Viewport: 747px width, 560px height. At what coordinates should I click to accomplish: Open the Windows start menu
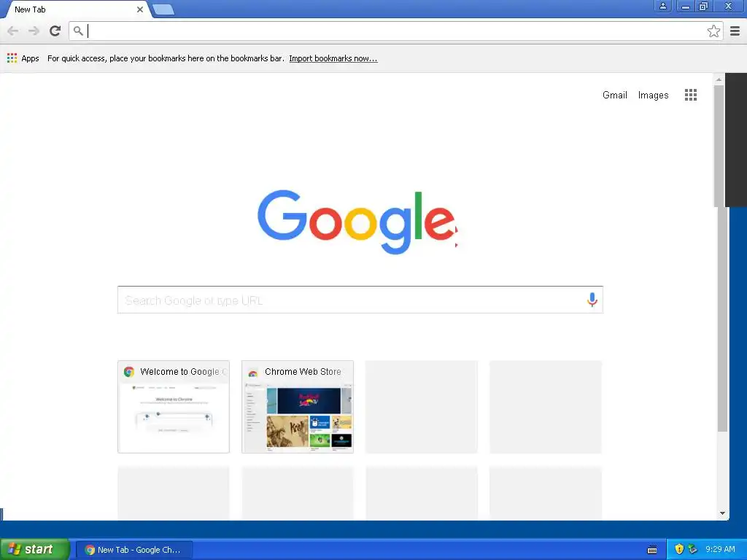click(35, 549)
